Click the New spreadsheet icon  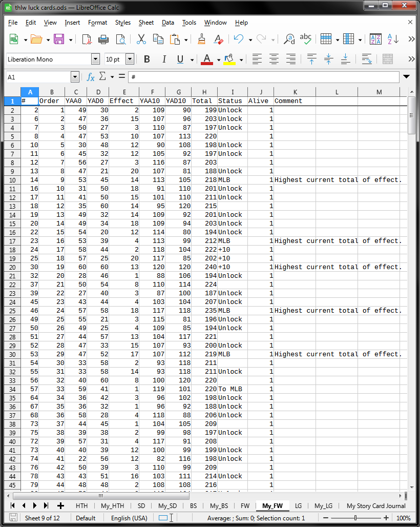pos(14,39)
